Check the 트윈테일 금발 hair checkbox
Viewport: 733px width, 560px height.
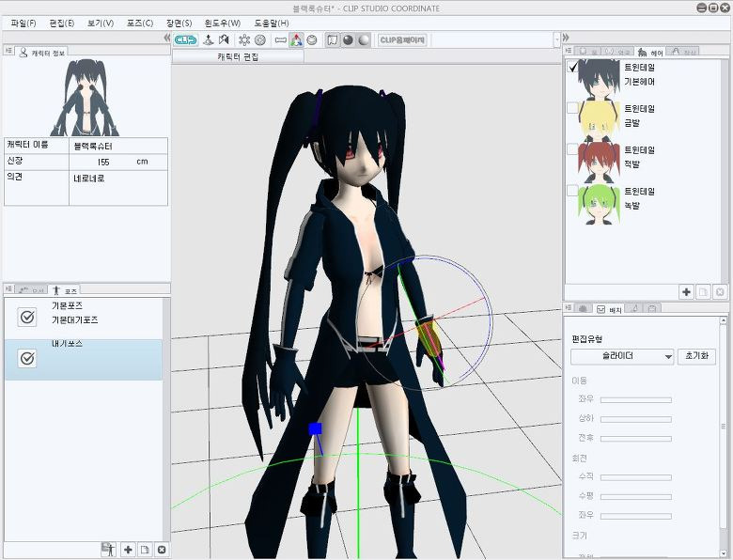572,108
